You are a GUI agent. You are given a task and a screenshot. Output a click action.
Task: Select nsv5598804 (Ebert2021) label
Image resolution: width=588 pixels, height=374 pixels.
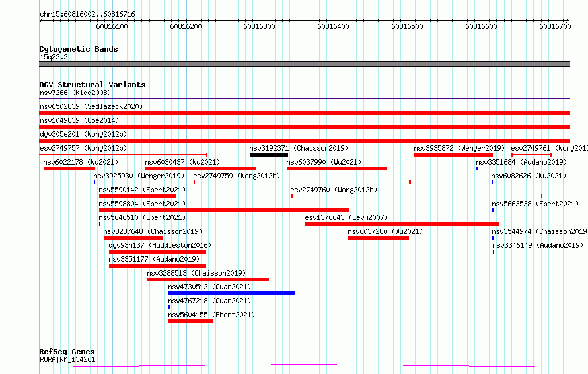click(x=142, y=204)
